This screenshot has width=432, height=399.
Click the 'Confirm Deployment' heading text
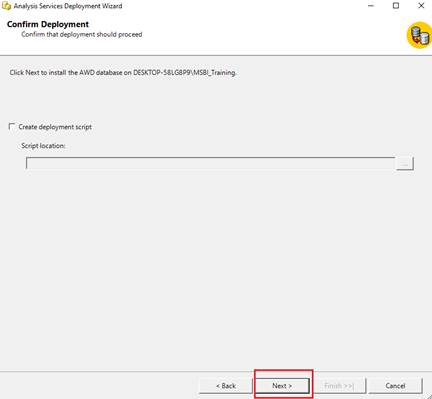tap(48, 24)
